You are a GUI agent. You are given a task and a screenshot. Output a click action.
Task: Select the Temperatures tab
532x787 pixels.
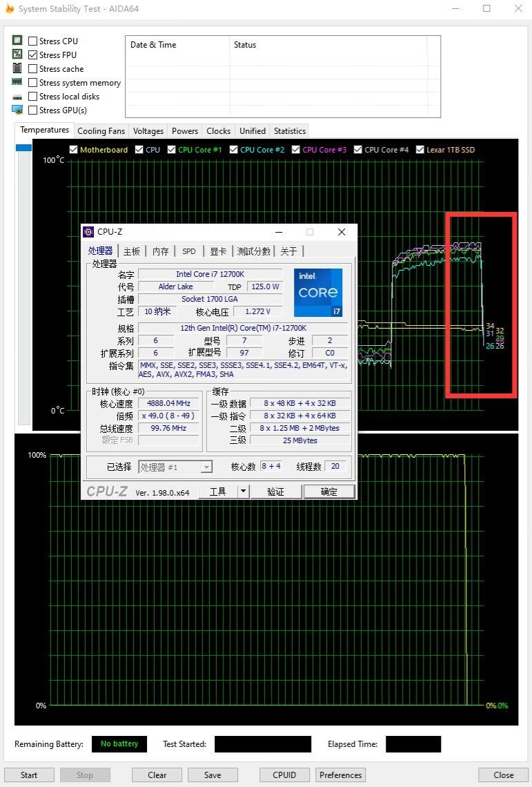44,130
